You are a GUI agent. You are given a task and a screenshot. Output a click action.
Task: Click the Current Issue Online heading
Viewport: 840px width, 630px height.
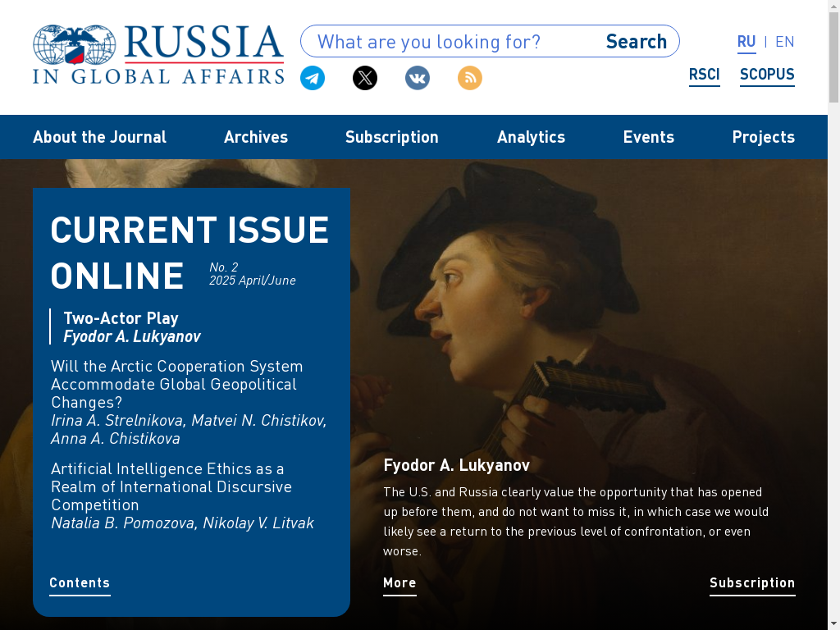189,253
